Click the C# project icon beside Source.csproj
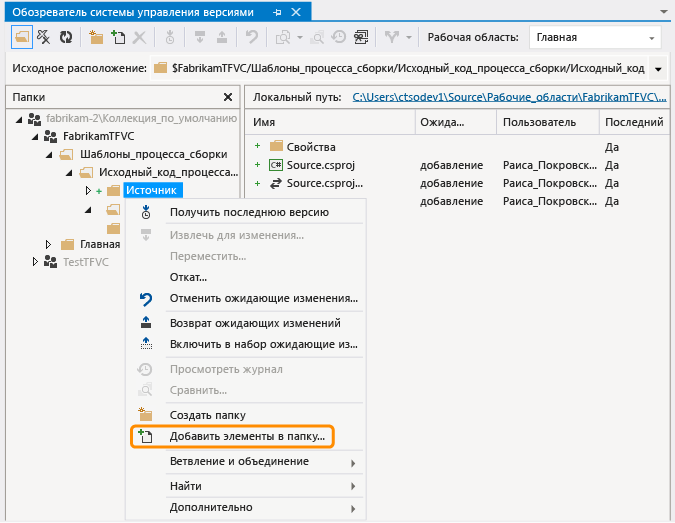 276,165
